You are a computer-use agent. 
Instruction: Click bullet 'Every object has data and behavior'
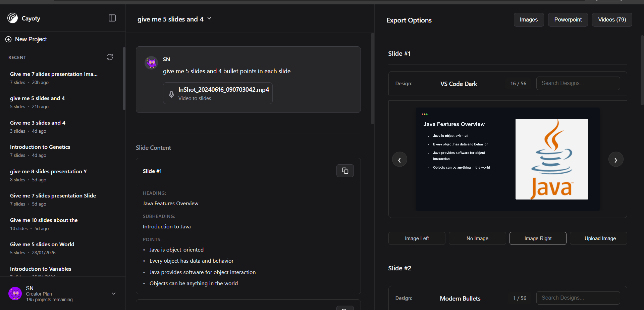pos(192,261)
